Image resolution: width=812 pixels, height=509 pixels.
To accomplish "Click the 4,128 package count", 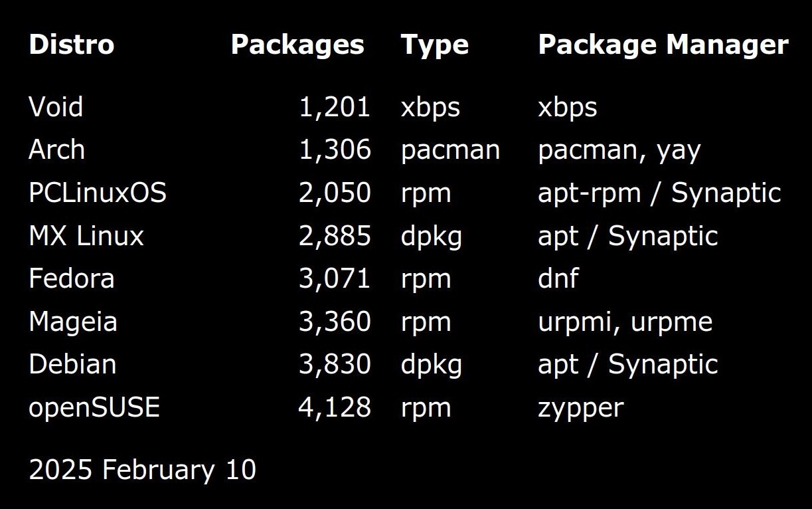I will point(334,407).
